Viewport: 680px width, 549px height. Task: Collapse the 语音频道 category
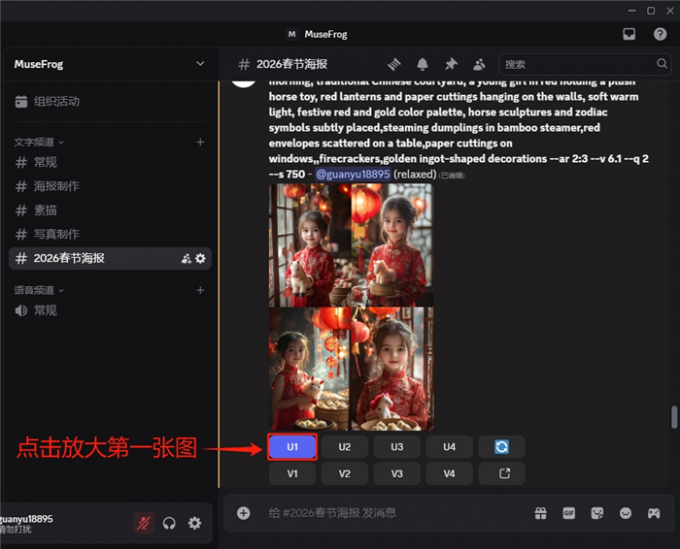tap(39, 290)
